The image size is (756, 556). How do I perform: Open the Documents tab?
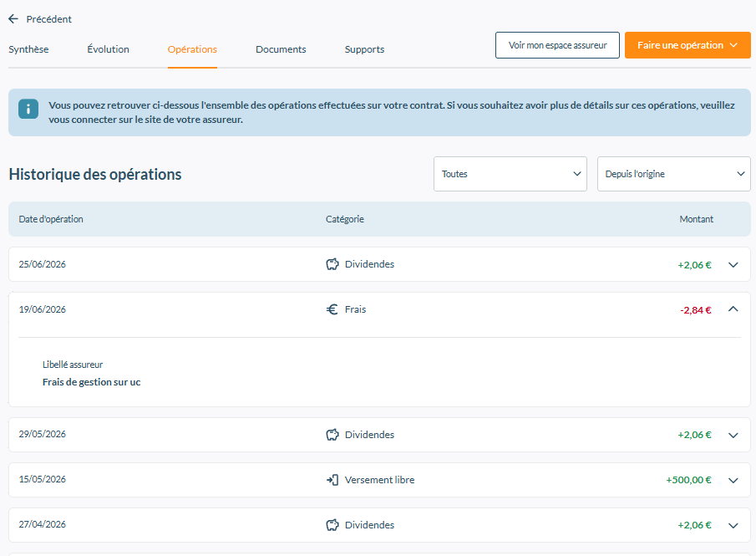[281, 49]
